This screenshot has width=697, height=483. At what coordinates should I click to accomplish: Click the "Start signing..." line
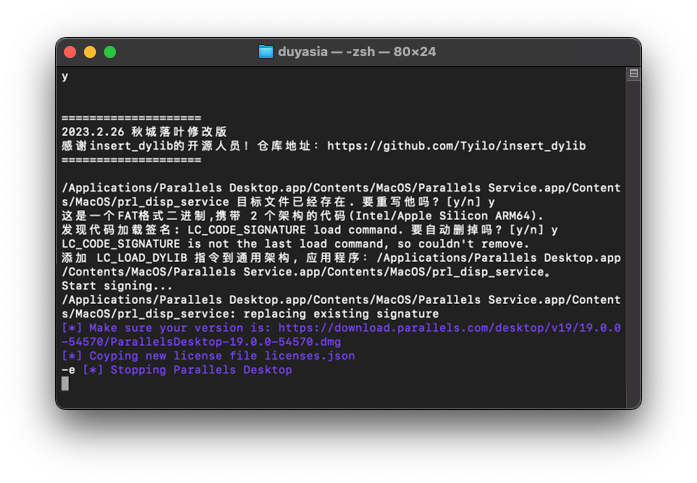pyautogui.click(x=117, y=286)
